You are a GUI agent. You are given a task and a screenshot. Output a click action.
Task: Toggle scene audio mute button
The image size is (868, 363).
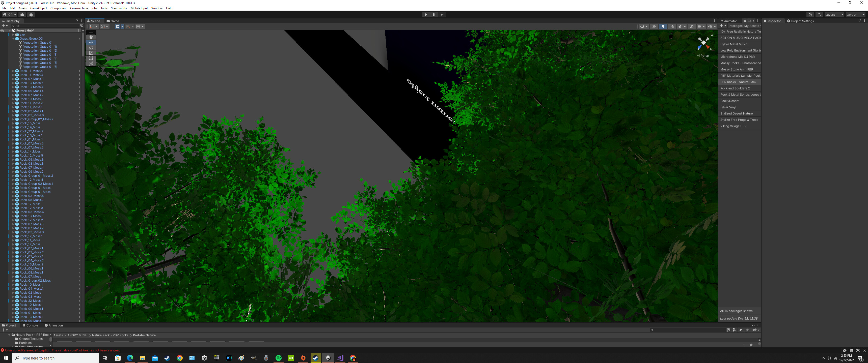[672, 26]
